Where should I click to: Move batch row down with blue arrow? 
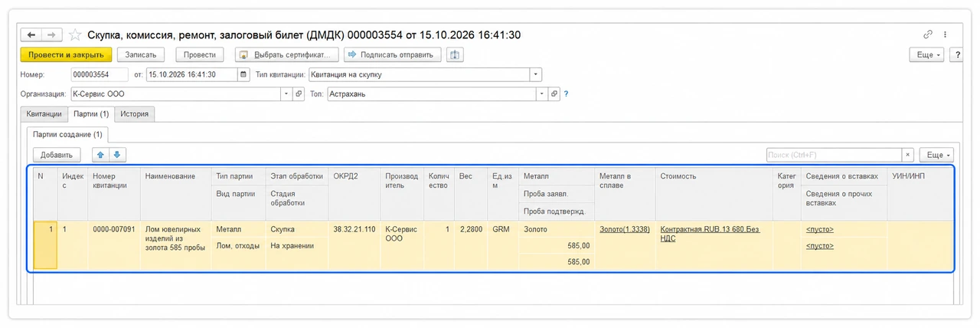click(117, 155)
